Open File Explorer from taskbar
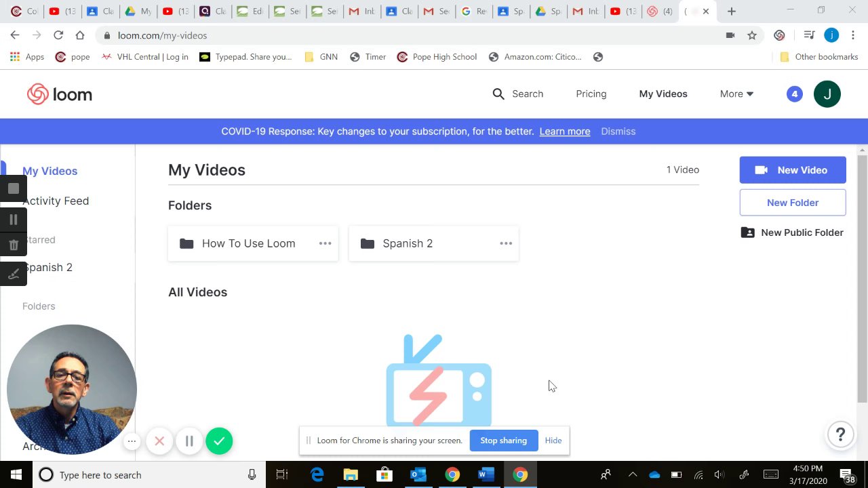 click(351, 474)
